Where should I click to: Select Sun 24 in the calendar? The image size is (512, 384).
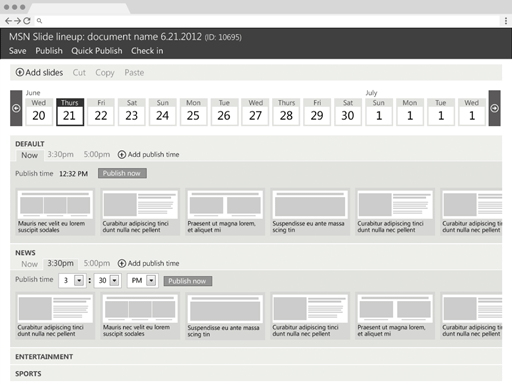tap(162, 112)
